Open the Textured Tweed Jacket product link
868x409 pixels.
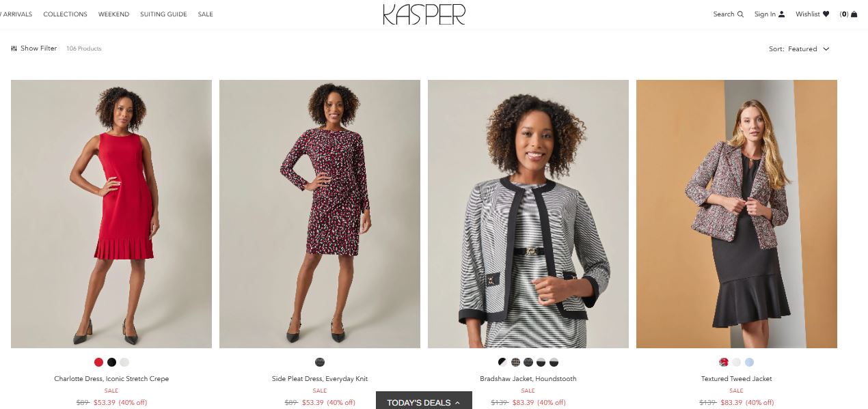(x=737, y=379)
